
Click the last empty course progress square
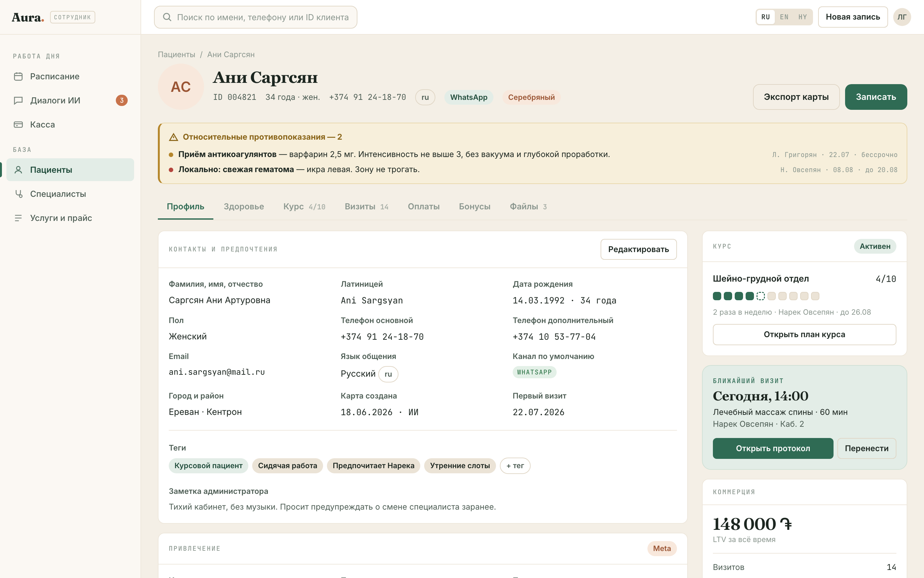[x=815, y=296]
